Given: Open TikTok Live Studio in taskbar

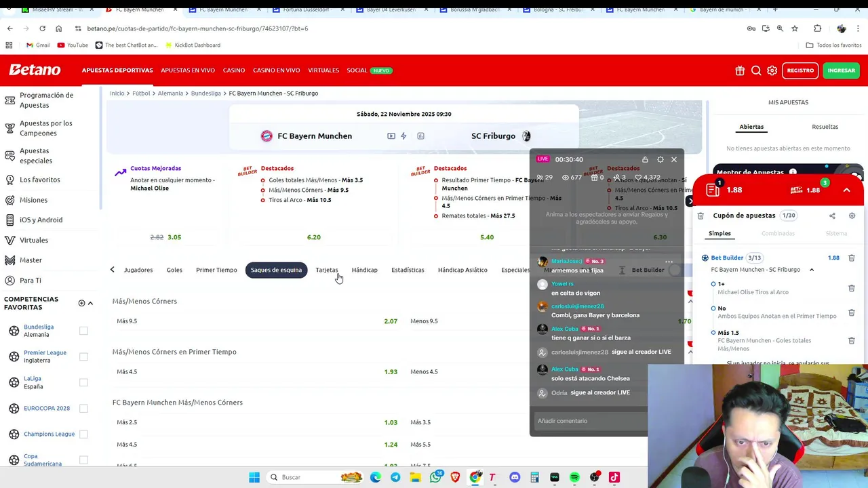Looking at the screenshot, I should click(614, 477).
